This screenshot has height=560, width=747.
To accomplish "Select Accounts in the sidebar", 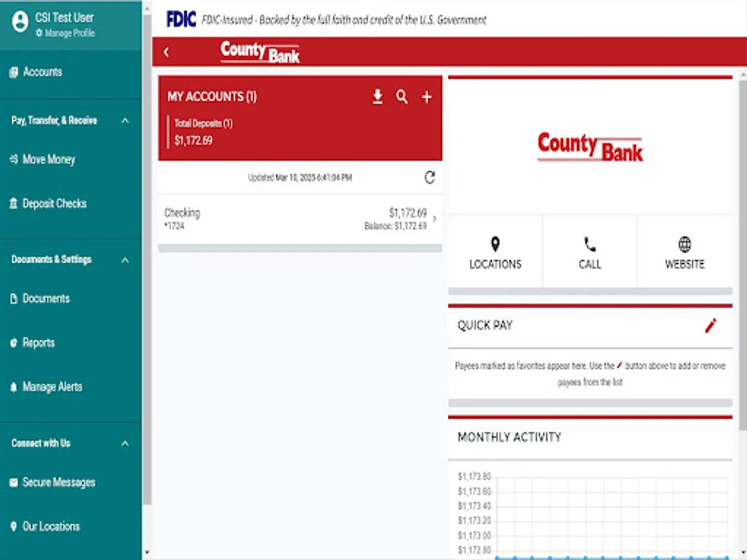I will 41,72.
